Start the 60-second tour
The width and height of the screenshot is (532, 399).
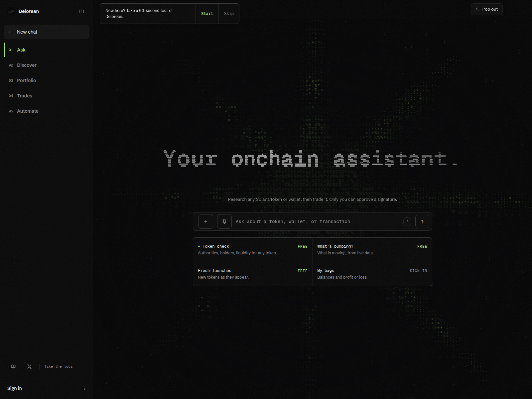207,14
